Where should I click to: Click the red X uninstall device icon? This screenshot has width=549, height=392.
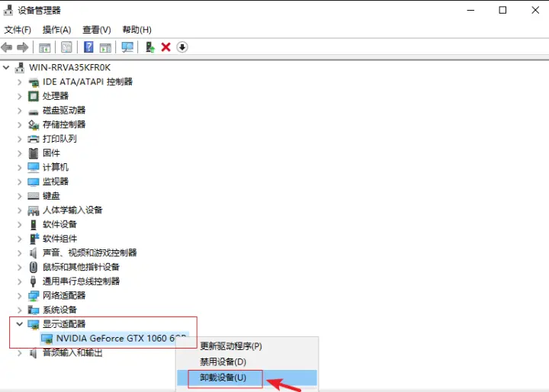click(166, 47)
